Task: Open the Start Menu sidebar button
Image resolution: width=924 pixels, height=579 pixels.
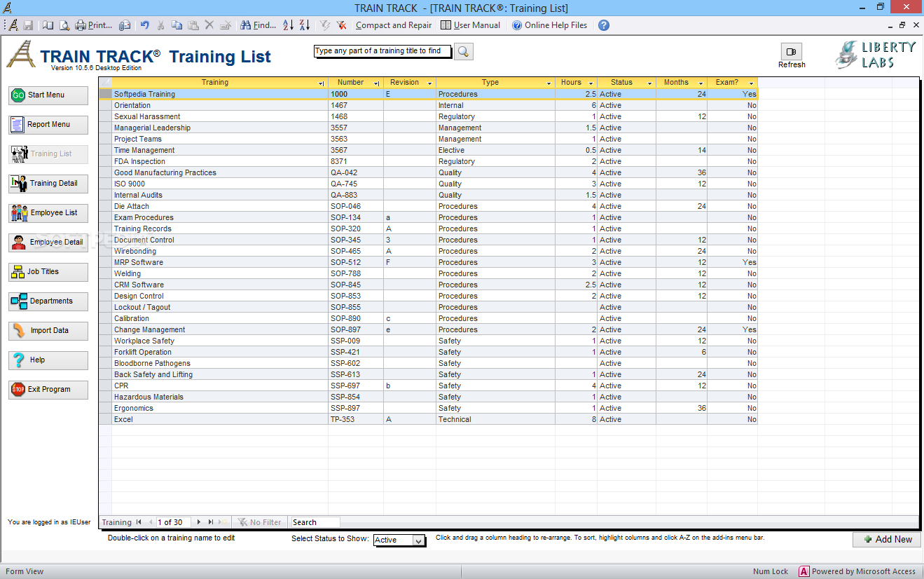Action: [x=48, y=95]
